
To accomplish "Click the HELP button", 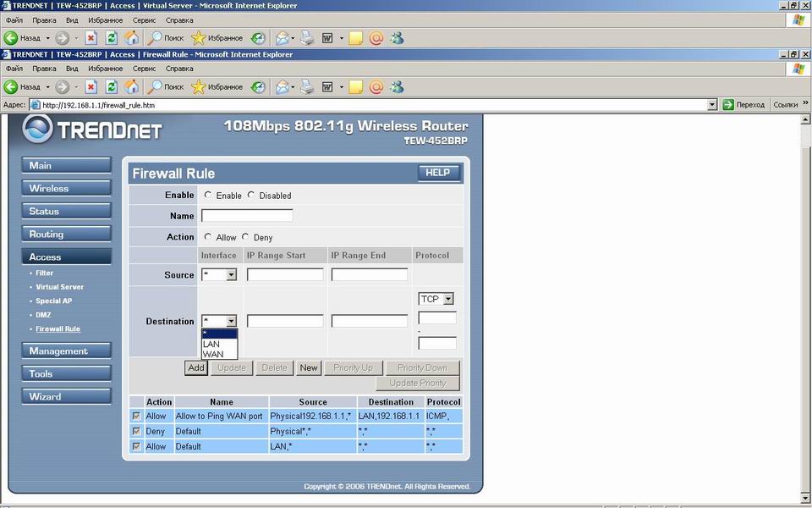I will [x=438, y=173].
